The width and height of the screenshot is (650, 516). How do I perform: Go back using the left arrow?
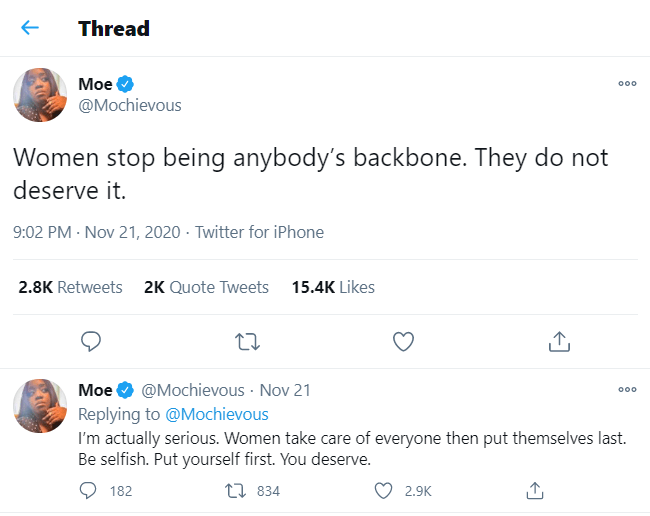[x=30, y=28]
